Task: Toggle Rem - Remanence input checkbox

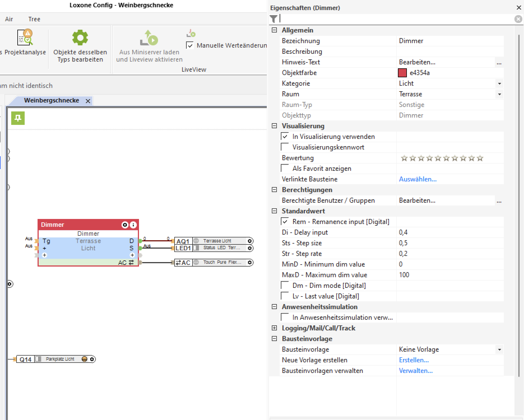Action: pyautogui.click(x=285, y=221)
